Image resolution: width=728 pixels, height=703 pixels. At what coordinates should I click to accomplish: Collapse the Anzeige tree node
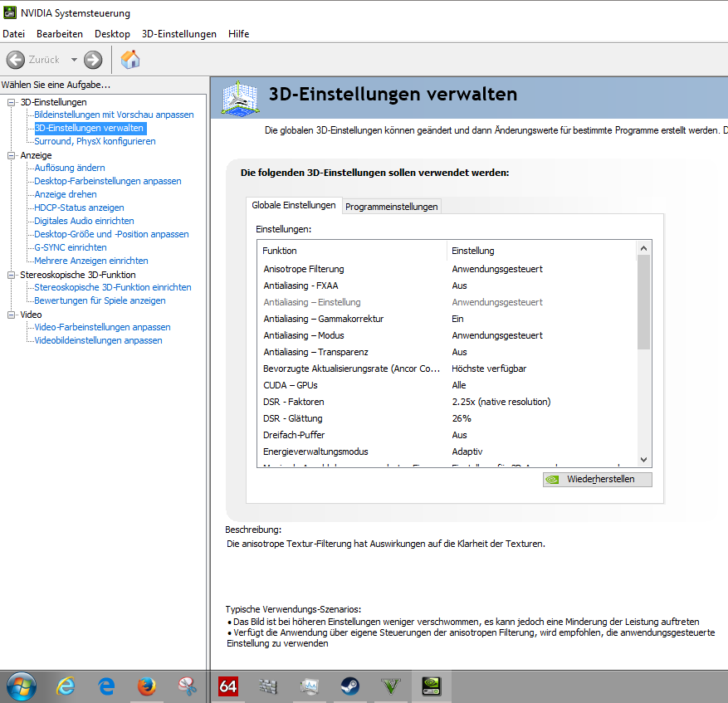click(11, 155)
